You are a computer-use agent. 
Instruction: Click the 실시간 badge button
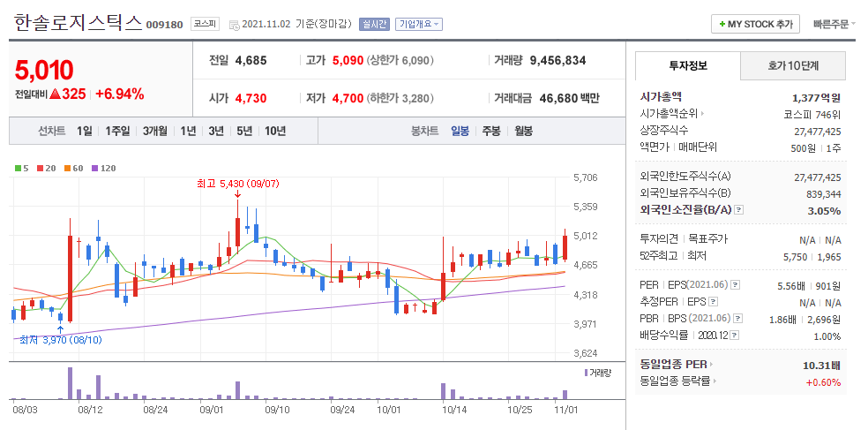click(x=374, y=24)
